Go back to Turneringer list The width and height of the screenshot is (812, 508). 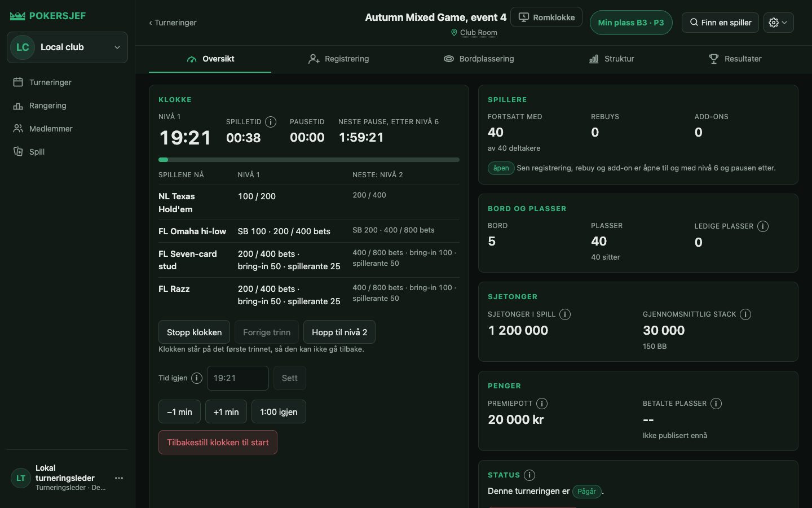173,23
